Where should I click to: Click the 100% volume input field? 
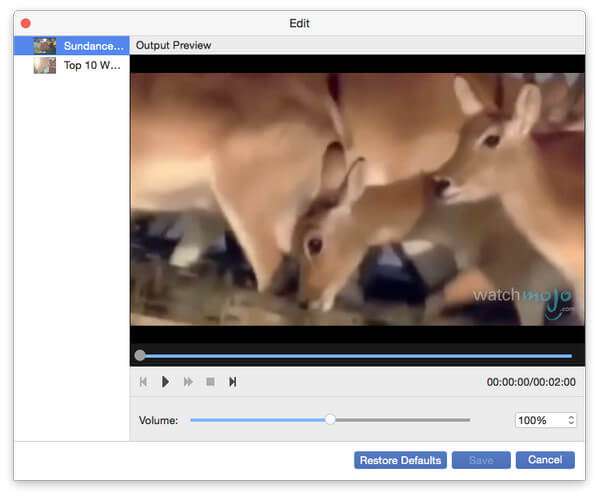(541, 420)
